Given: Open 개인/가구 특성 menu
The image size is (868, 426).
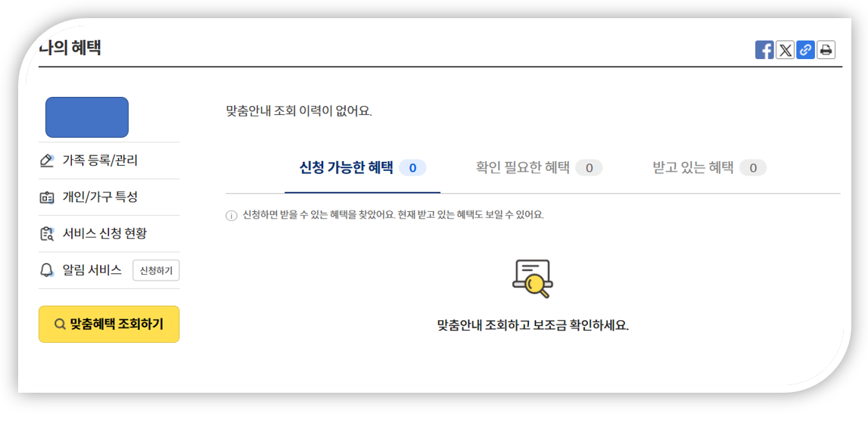Looking at the screenshot, I should (x=100, y=197).
